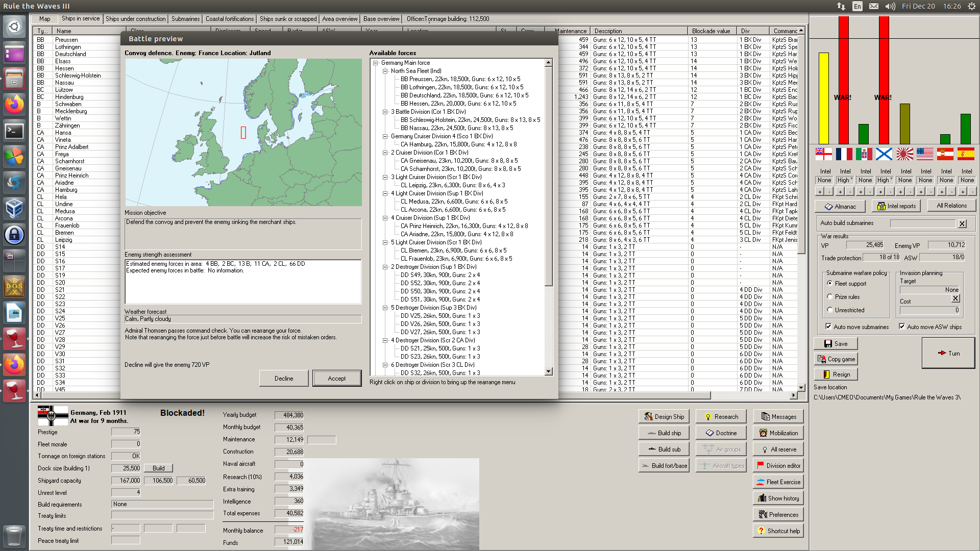
Task: Open the Submarines tab
Action: click(x=185, y=19)
